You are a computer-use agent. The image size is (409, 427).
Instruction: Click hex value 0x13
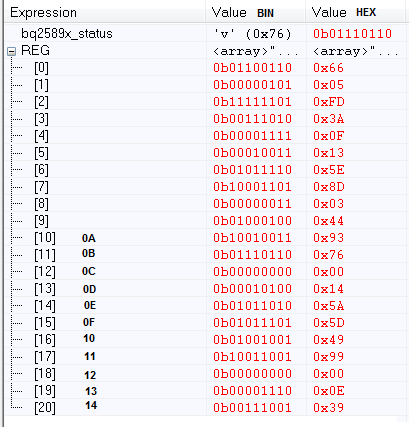(x=328, y=153)
